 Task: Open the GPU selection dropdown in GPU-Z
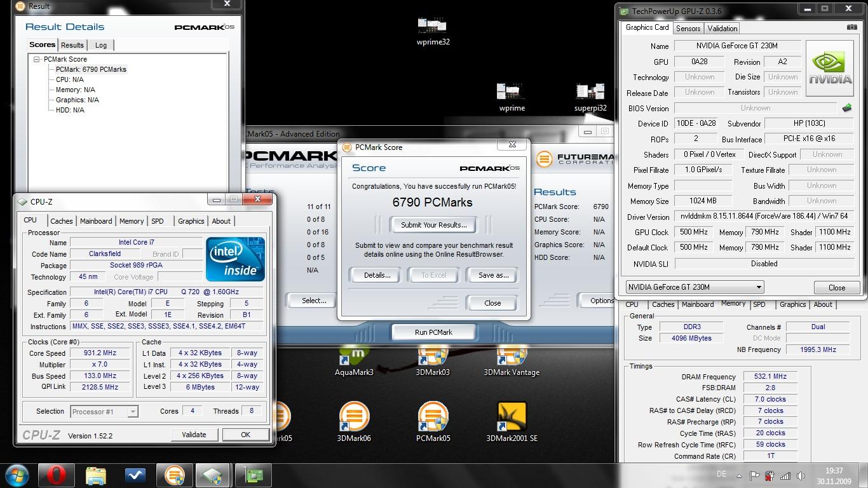[x=695, y=287]
